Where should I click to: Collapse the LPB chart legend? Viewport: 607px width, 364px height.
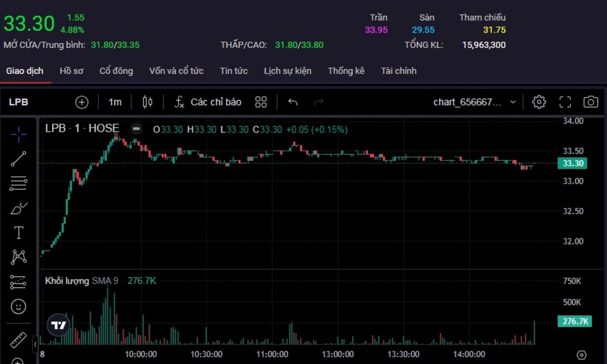(x=136, y=129)
